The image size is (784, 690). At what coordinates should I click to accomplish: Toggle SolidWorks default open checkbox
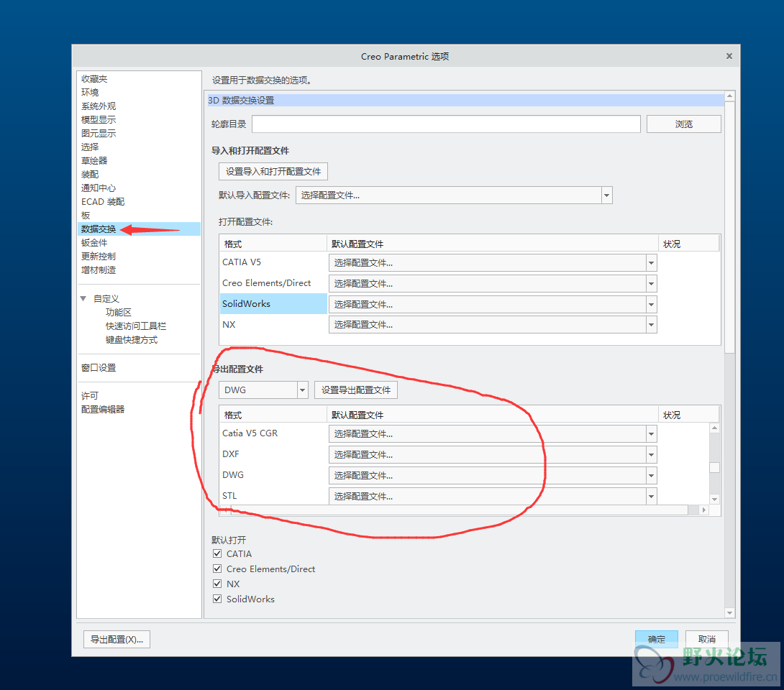tap(217, 599)
